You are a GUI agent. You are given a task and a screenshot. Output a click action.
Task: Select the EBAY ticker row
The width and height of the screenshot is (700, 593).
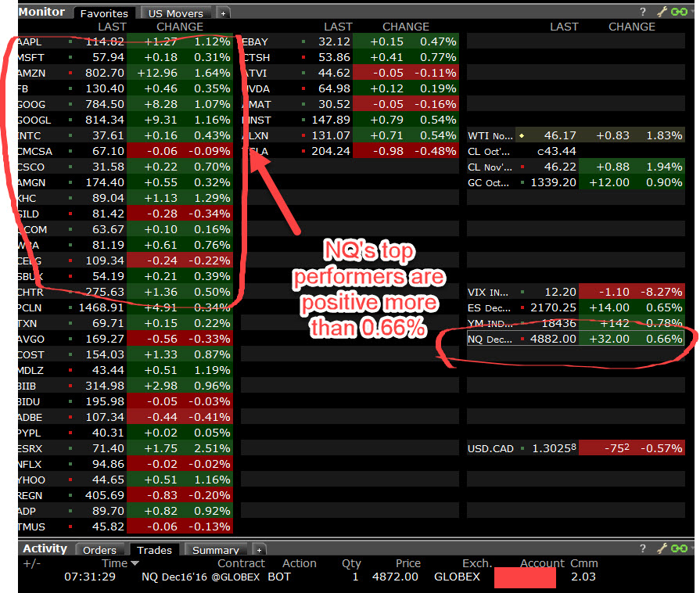(x=350, y=41)
